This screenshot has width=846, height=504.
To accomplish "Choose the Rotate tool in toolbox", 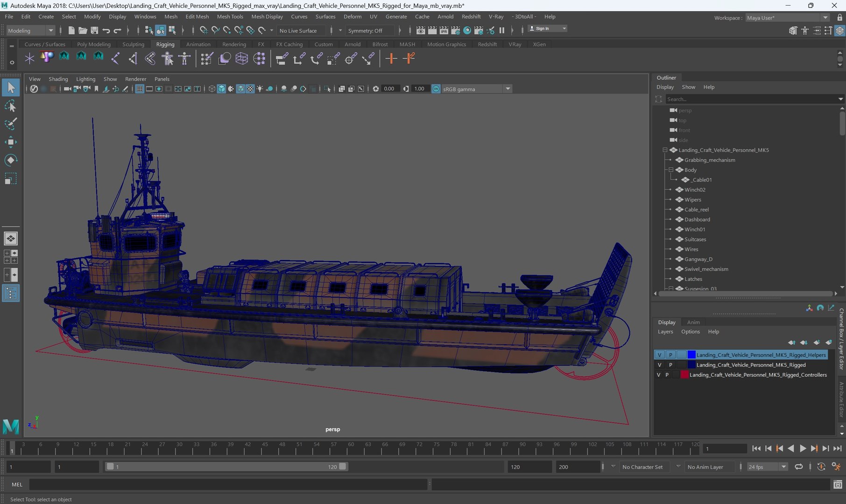I will [x=10, y=161].
